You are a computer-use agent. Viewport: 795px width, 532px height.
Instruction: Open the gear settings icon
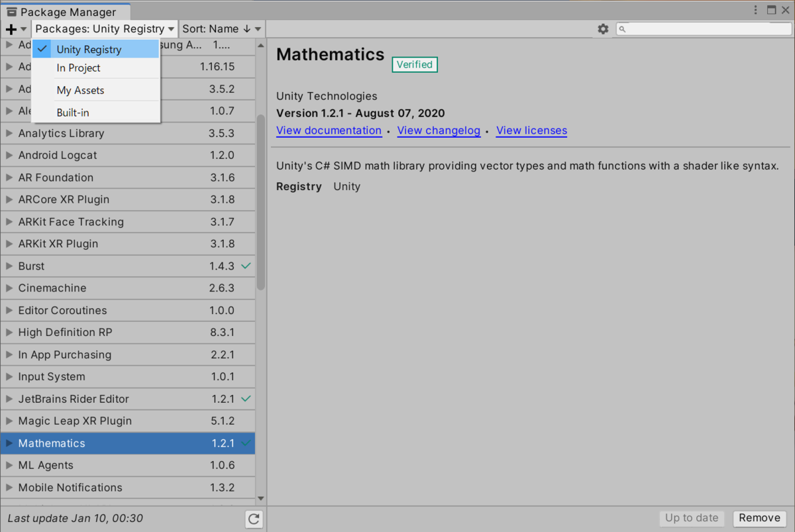pyautogui.click(x=603, y=29)
